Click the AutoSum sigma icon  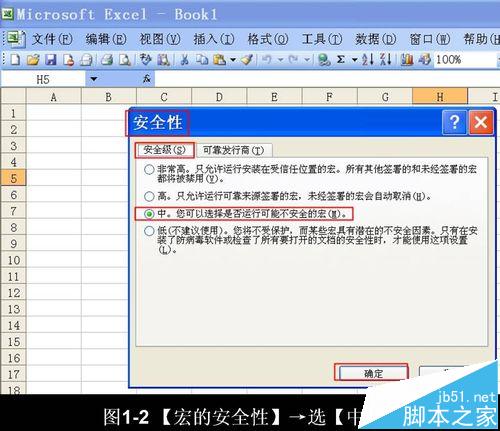pyautogui.click(x=341, y=60)
